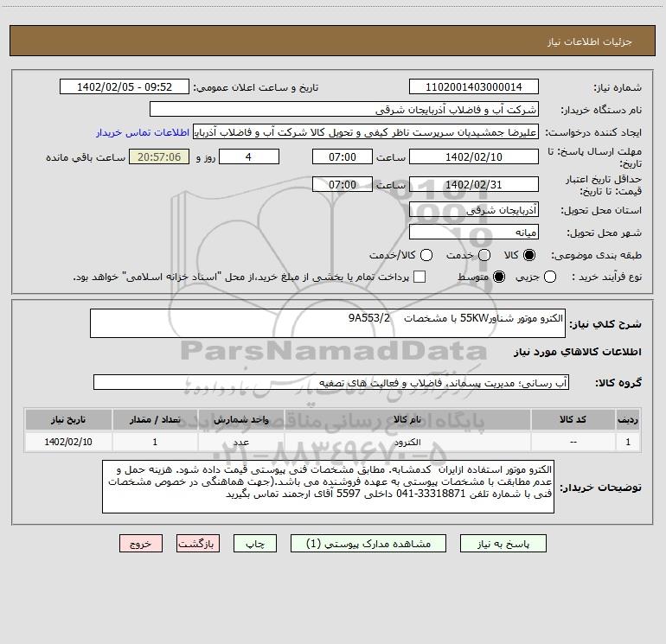666x644 pixels.
Task: Click the استان محل تحویل label
Action: coord(601,210)
